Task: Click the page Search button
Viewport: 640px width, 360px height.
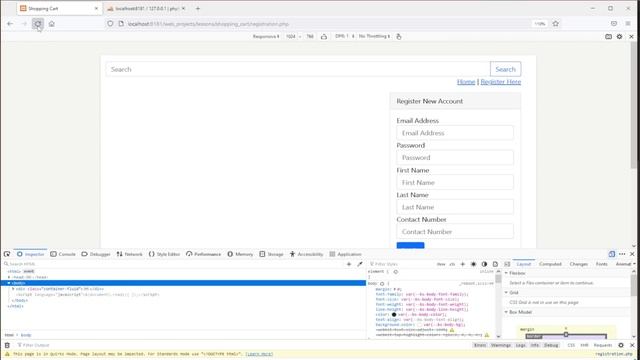Action: pos(505,69)
